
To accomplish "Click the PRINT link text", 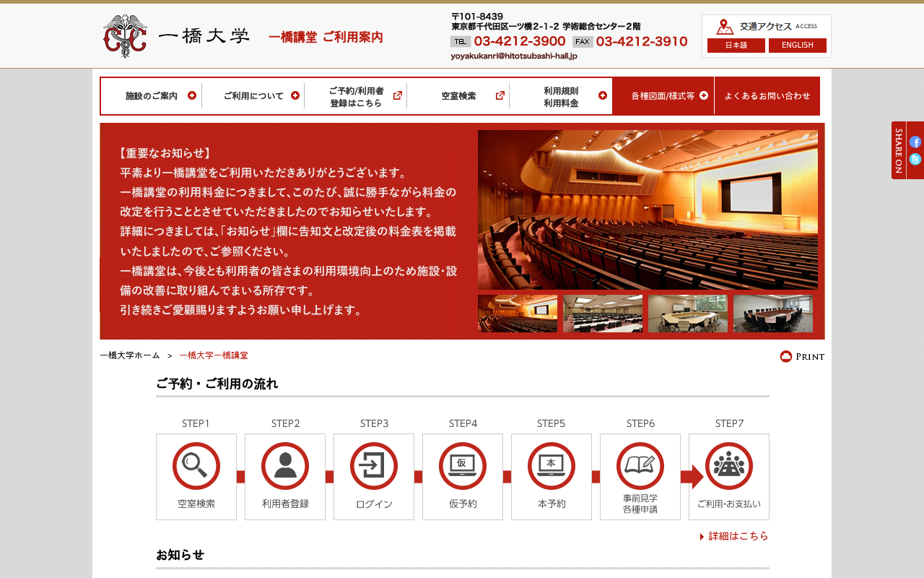I will (810, 356).
